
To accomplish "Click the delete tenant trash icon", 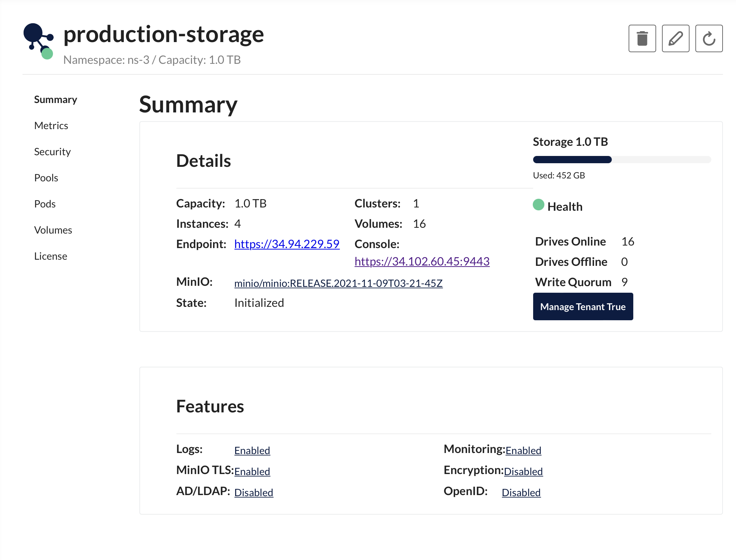I will [642, 38].
